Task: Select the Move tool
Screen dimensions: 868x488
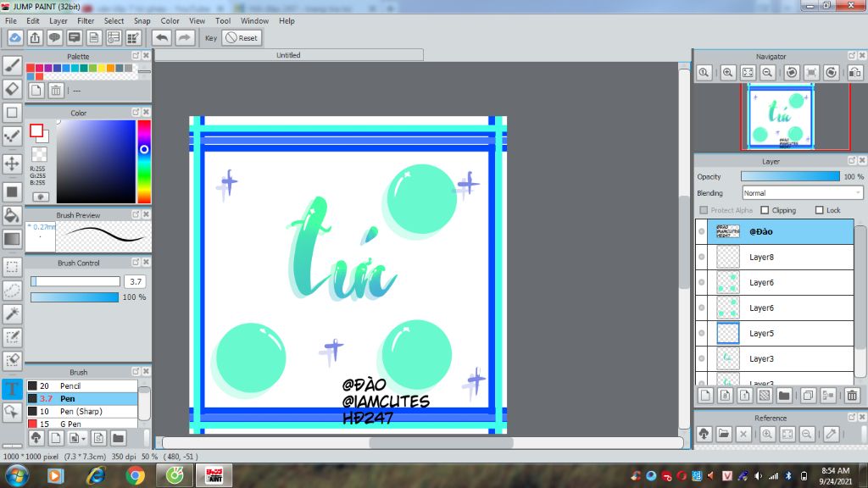Action: click(12, 164)
